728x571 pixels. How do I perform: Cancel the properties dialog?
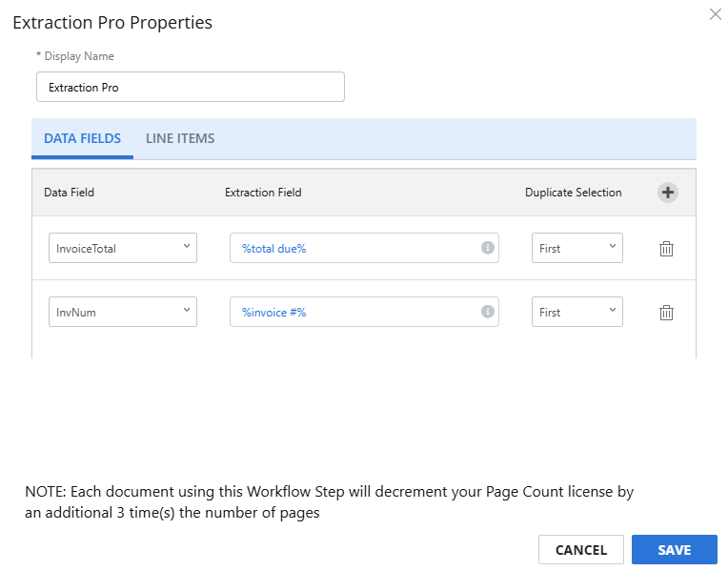coord(581,550)
